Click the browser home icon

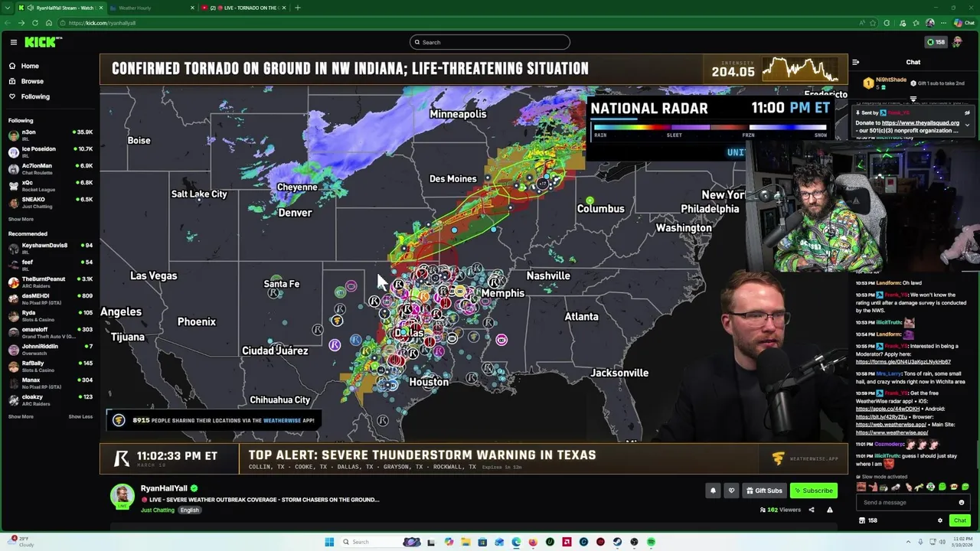(x=49, y=23)
